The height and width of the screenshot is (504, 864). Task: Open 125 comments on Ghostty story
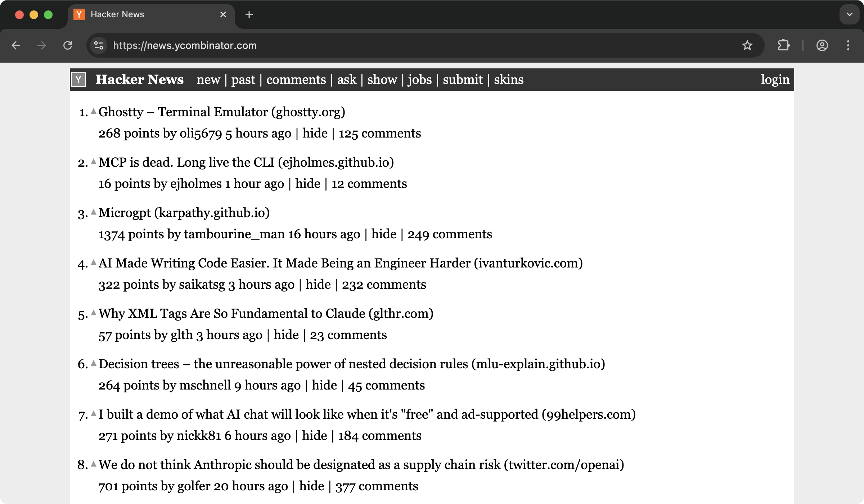point(379,134)
